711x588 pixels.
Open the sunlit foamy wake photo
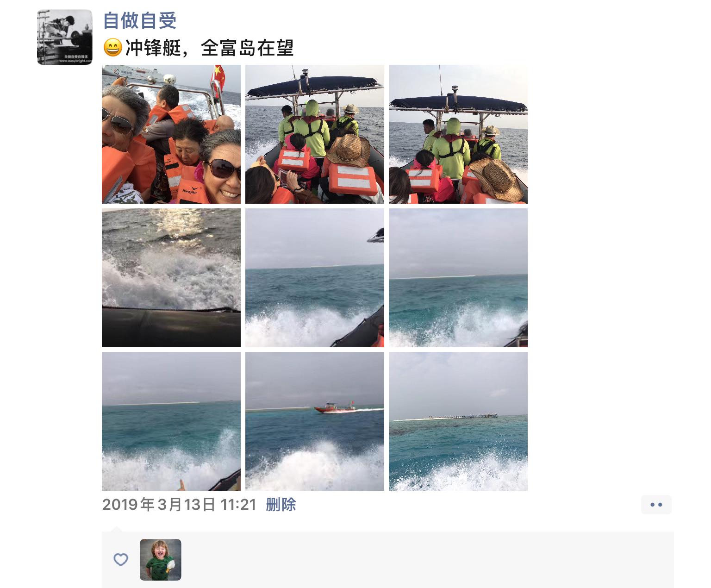point(171,278)
